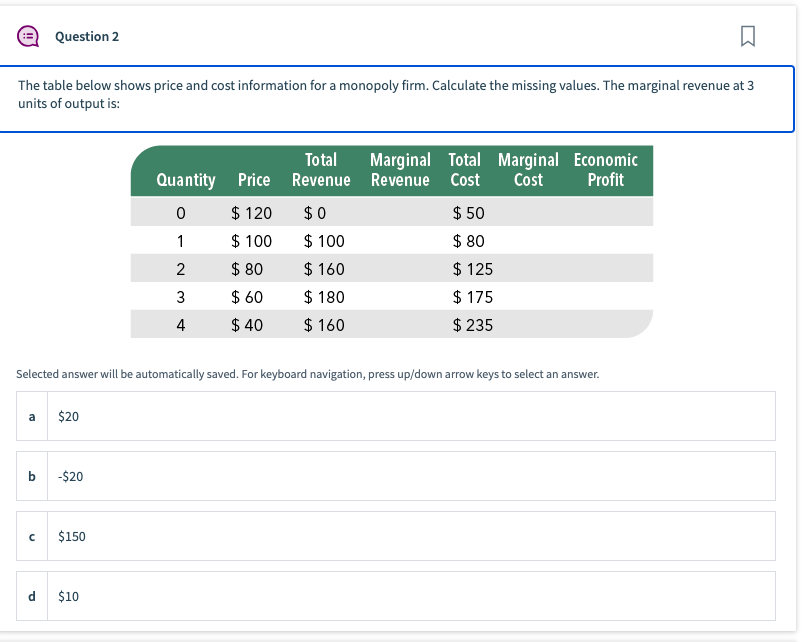Select the Marginal Revenue column header
Screen dimensions: 805x642
(400, 170)
